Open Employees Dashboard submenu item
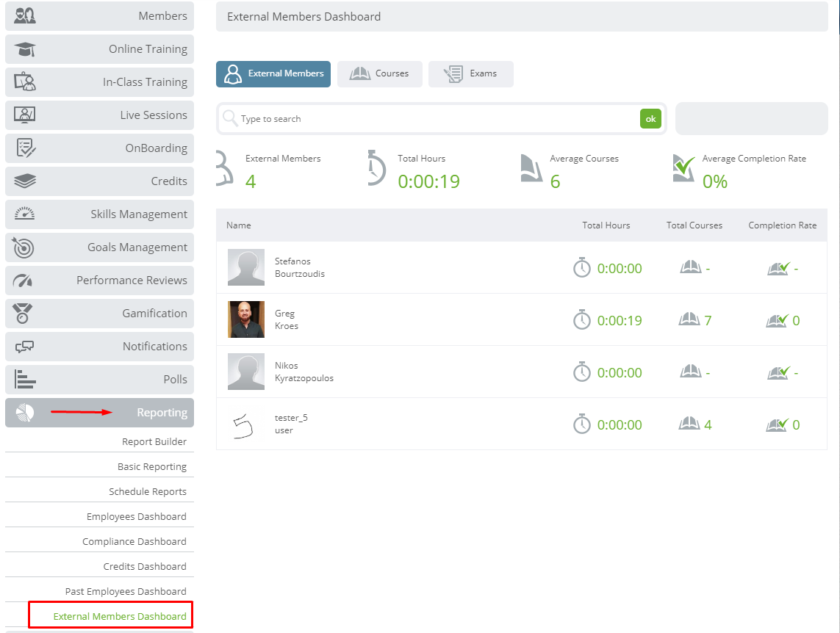The image size is (840, 633). (x=137, y=516)
